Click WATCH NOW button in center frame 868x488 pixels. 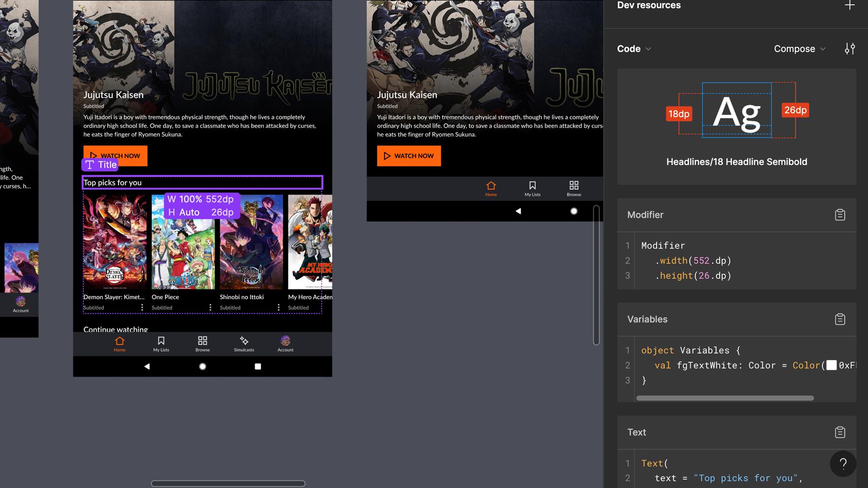pyautogui.click(x=115, y=156)
